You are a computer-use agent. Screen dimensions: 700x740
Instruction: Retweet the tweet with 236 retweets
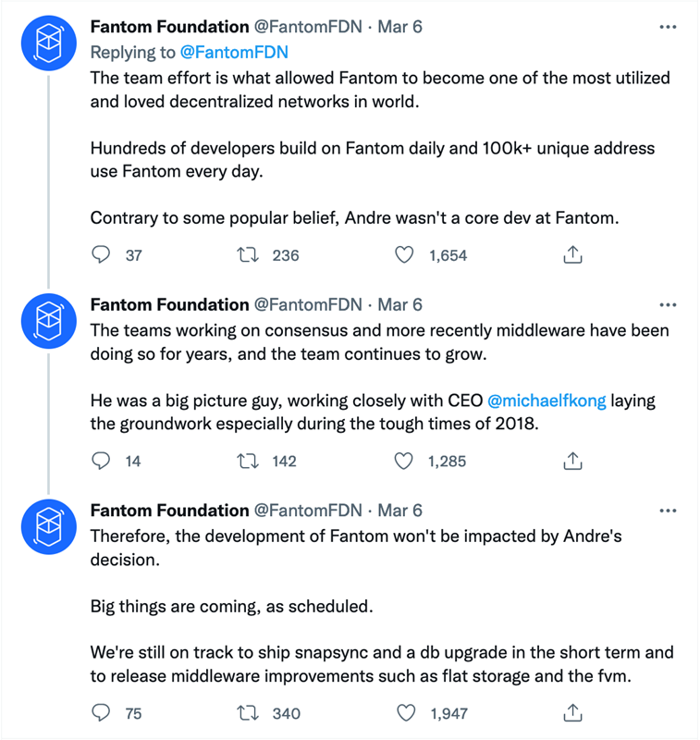point(248,255)
